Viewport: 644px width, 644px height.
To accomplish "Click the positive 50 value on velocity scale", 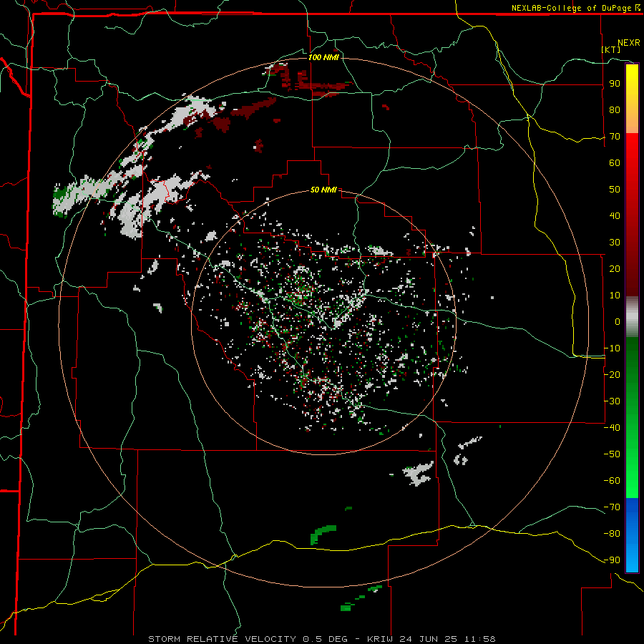I will point(615,190).
